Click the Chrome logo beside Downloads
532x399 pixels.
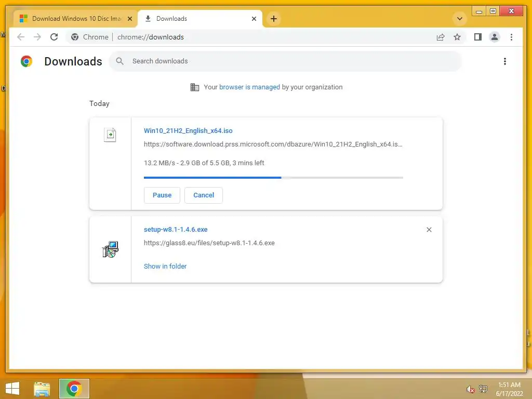point(26,61)
